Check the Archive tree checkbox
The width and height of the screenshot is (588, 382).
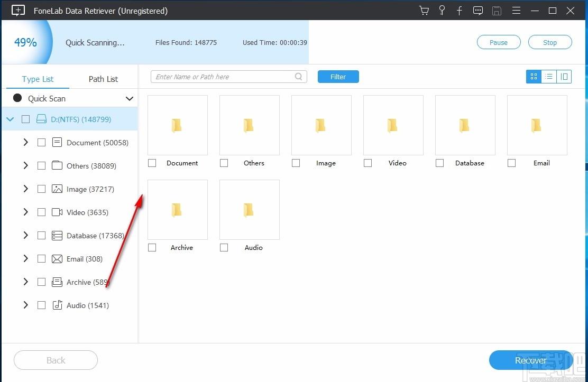pyautogui.click(x=41, y=282)
